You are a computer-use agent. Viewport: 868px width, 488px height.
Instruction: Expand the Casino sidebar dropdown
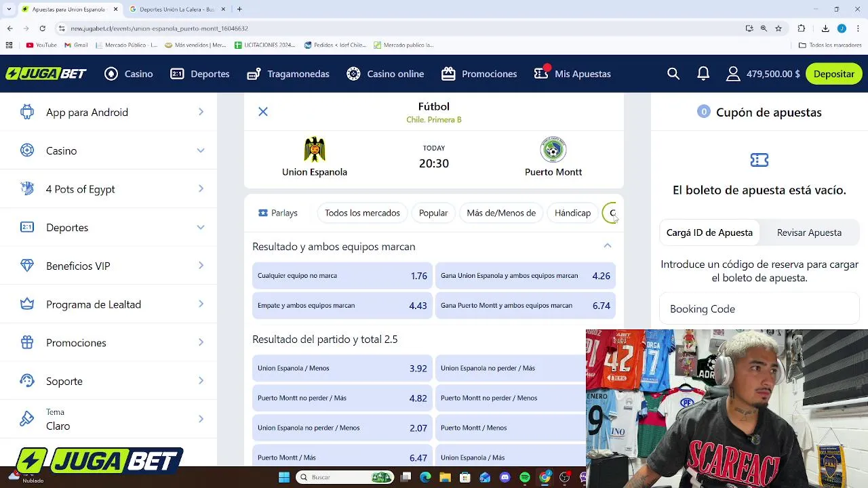[x=201, y=150]
